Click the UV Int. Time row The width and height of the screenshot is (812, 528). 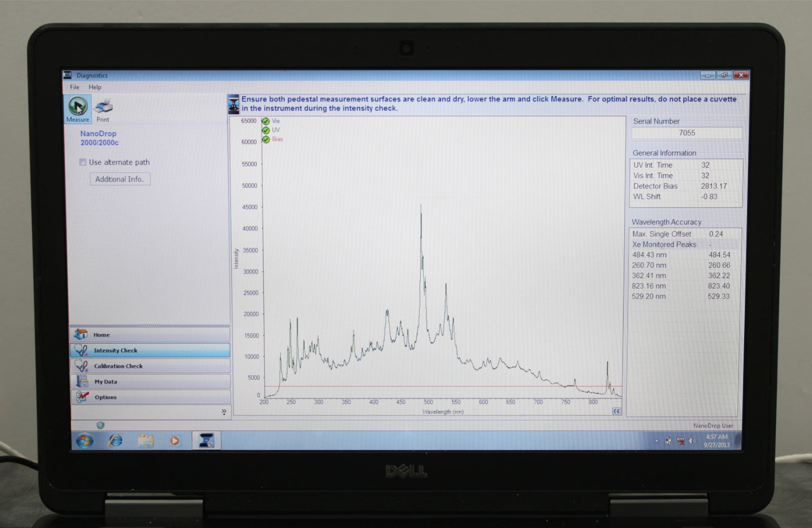[x=685, y=165]
